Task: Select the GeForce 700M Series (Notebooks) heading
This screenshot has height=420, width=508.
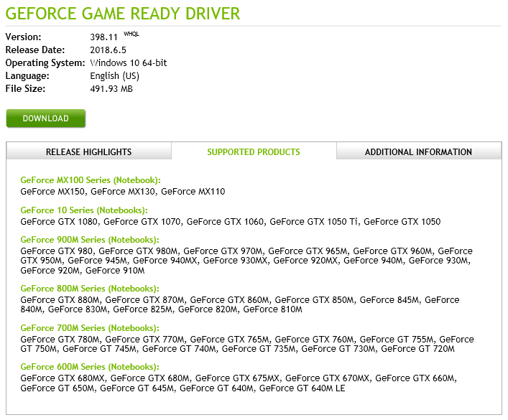Action: click(x=90, y=328)
